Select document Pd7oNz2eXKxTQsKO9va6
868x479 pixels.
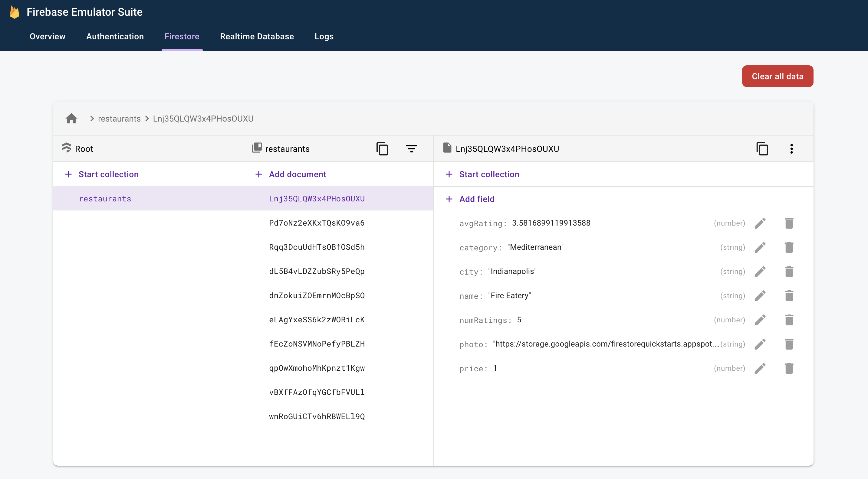pos(317,223)
